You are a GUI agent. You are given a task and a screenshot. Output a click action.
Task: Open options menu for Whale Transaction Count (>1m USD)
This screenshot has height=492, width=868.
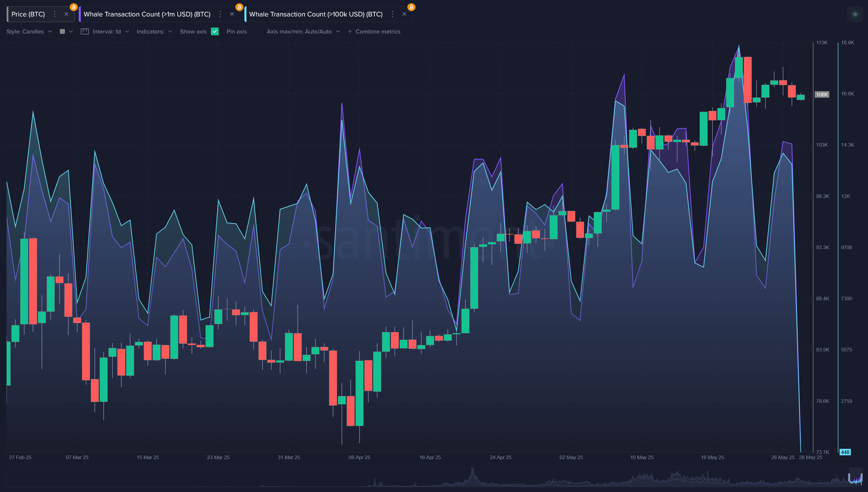[220, 14]
